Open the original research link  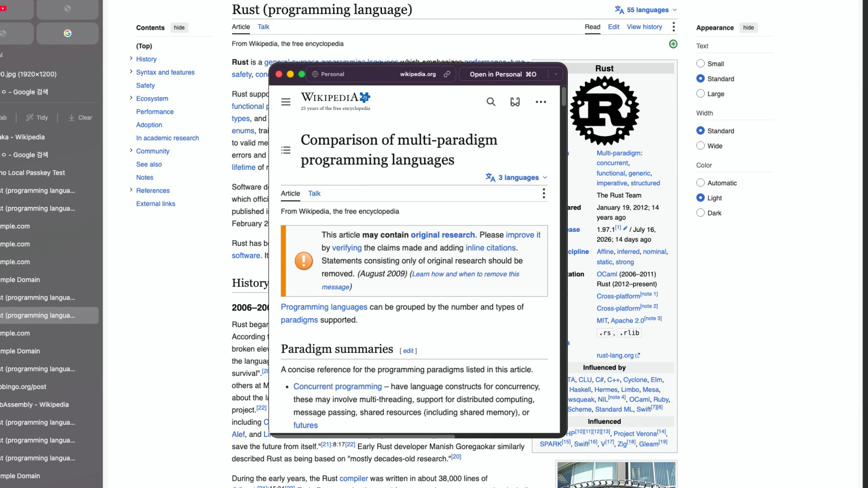tap(443, 235)
